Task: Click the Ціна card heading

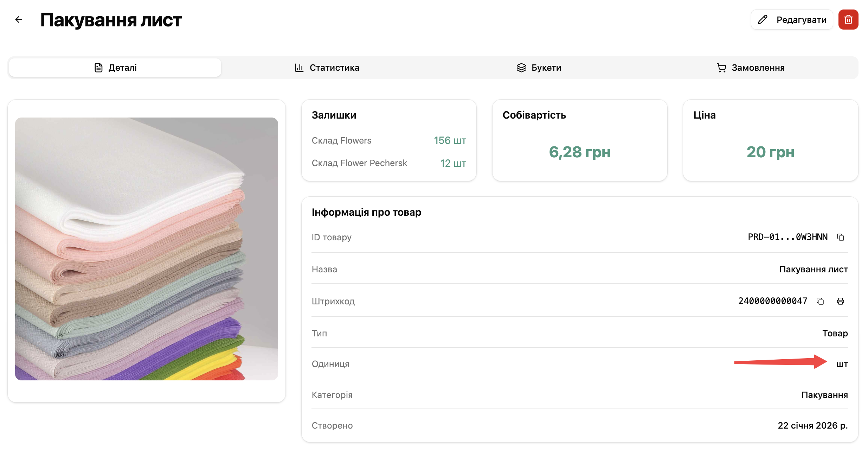Action: 705,115
